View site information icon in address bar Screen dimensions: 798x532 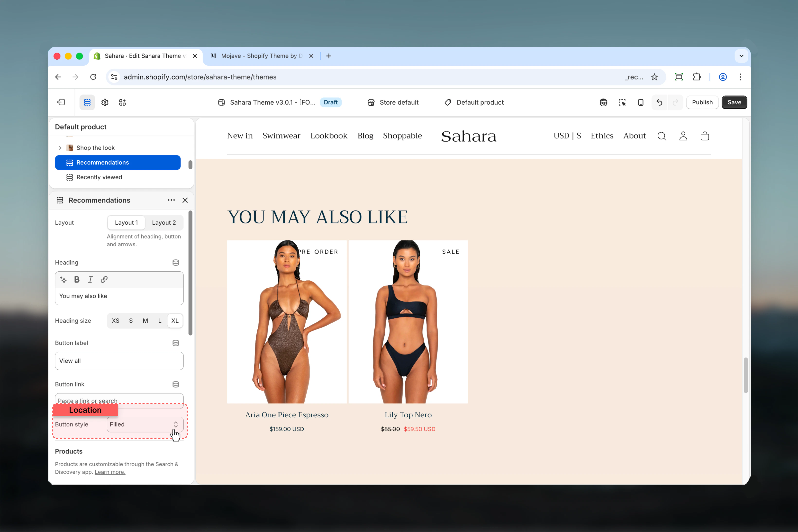[x=114, y=77]
